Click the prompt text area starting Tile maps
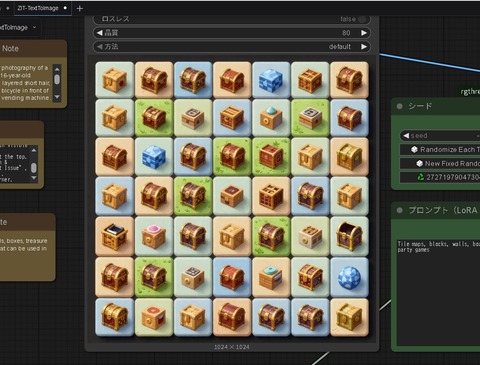Viewport: 480px width, 365px height. (438, 292)
